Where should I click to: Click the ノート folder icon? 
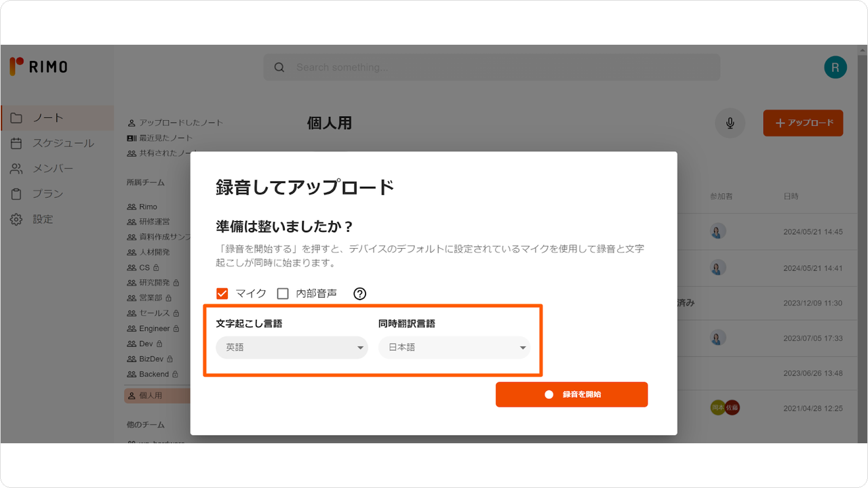(17, 118)
